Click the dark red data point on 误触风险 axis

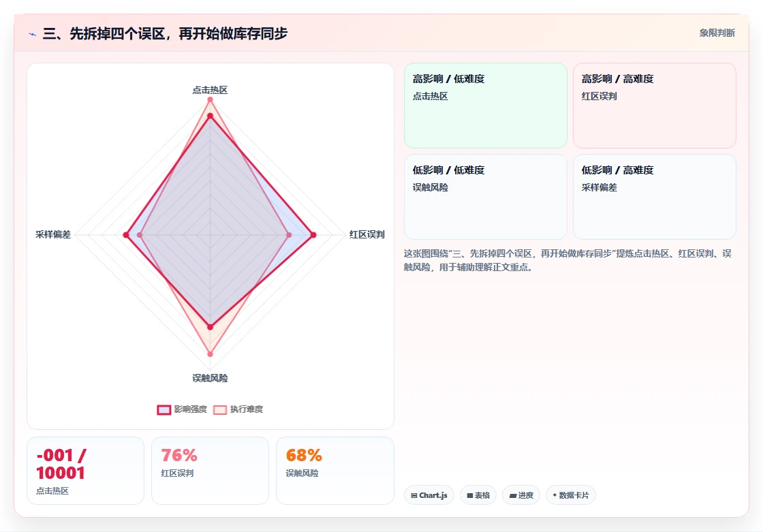pos(211,327)
